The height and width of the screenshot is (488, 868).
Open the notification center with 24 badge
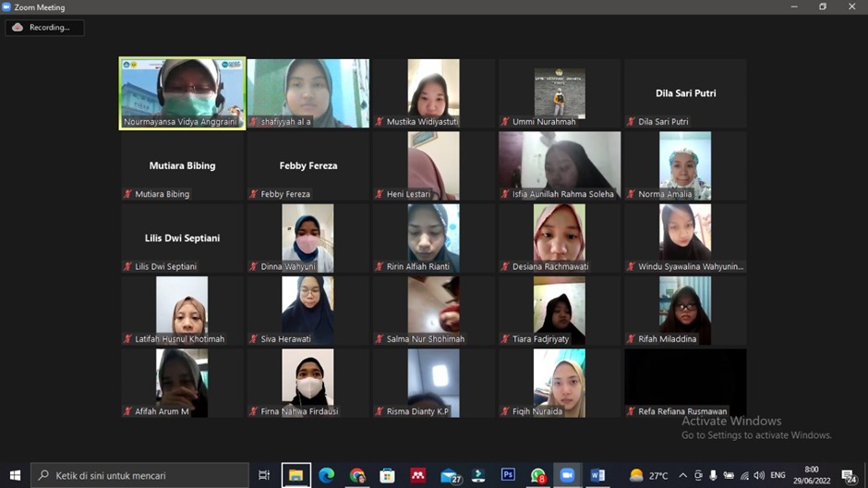tap(849, 475)
